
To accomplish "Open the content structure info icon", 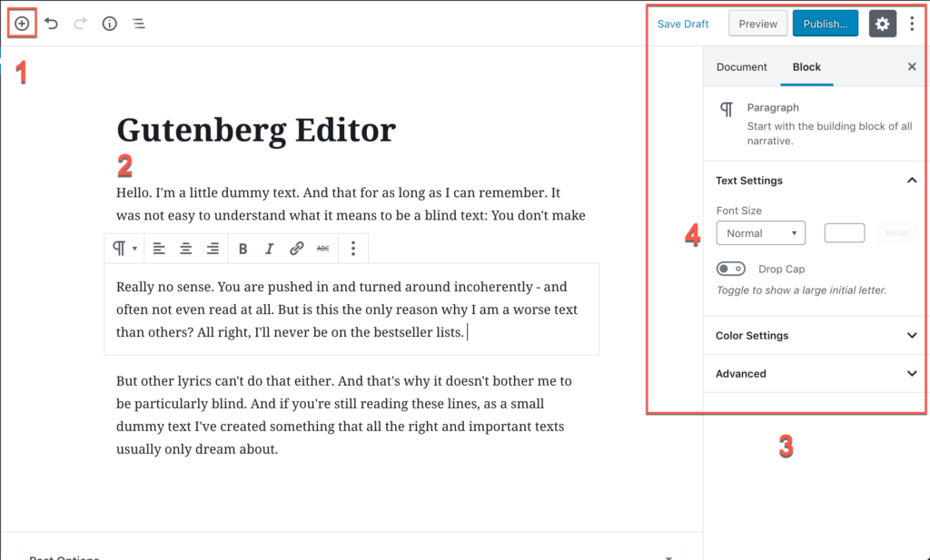I will pos(110,24).
